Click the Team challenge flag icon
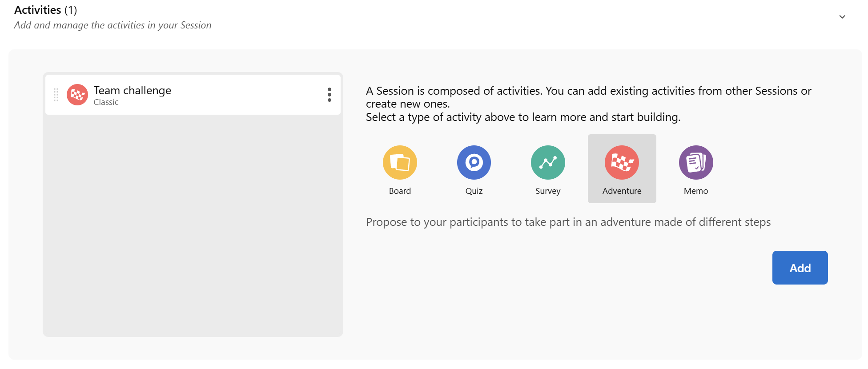This screenshot has width=868, height=369. click(x=77, y=95)
